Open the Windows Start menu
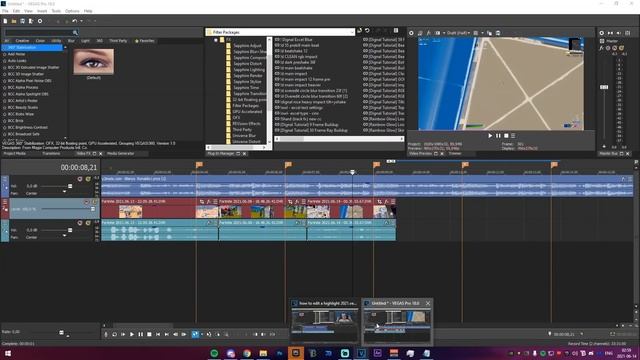640x360 pixels. point(7,353)
